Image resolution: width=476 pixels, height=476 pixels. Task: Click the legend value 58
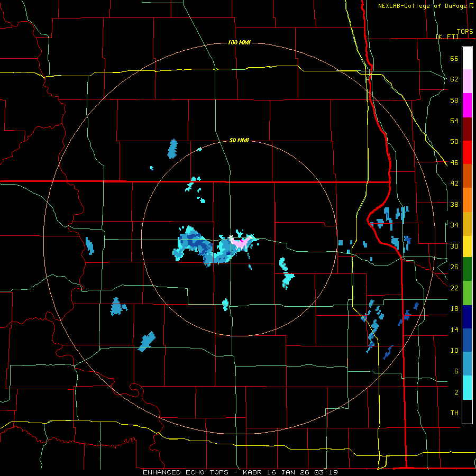point(454,100)
